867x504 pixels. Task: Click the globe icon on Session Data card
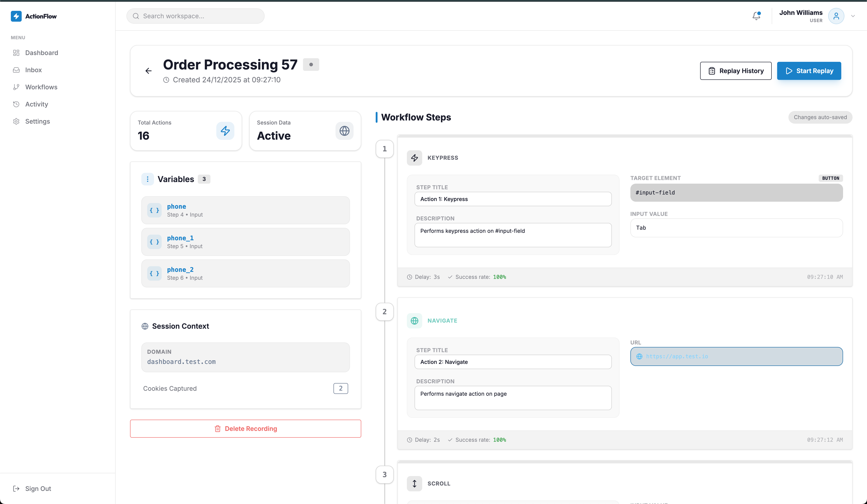(x=344, y=131)
